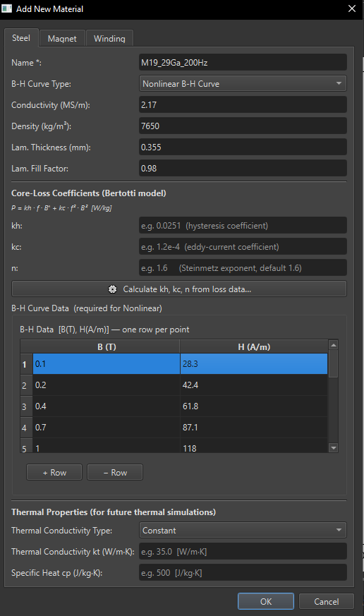The image size is (364, 616).
Task: Select H cell with value 87.1
Action: [x=254, y=428]
